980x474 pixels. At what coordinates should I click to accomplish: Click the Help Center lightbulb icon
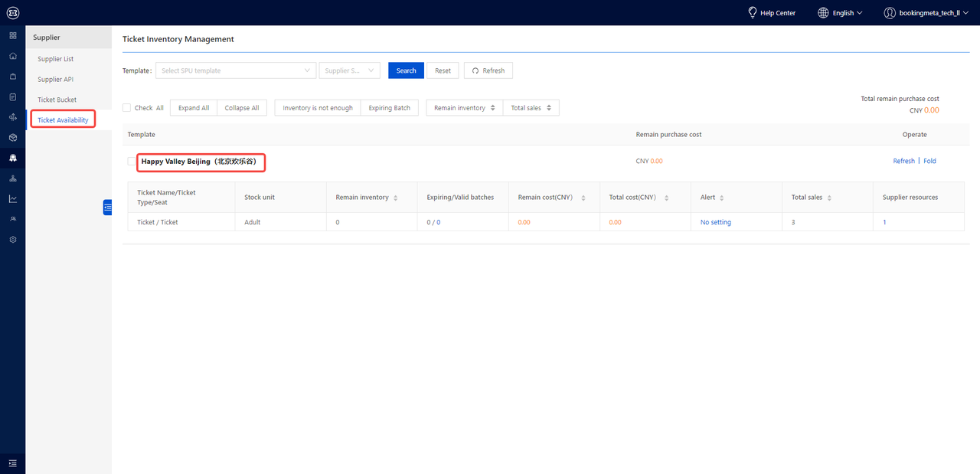click(x=752, y=13)
